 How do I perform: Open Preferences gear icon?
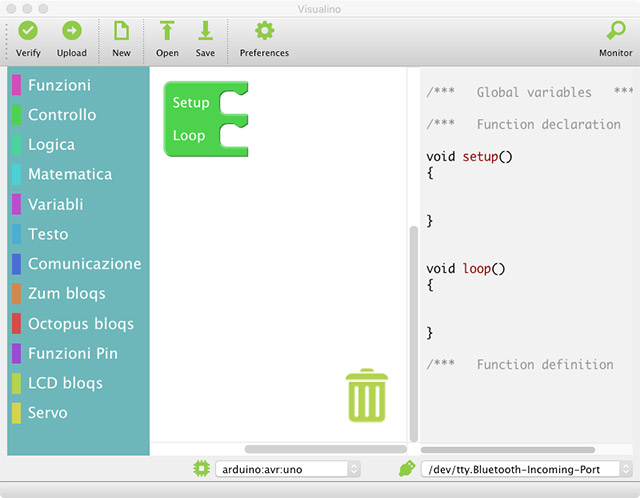click(x=264, y=32)
